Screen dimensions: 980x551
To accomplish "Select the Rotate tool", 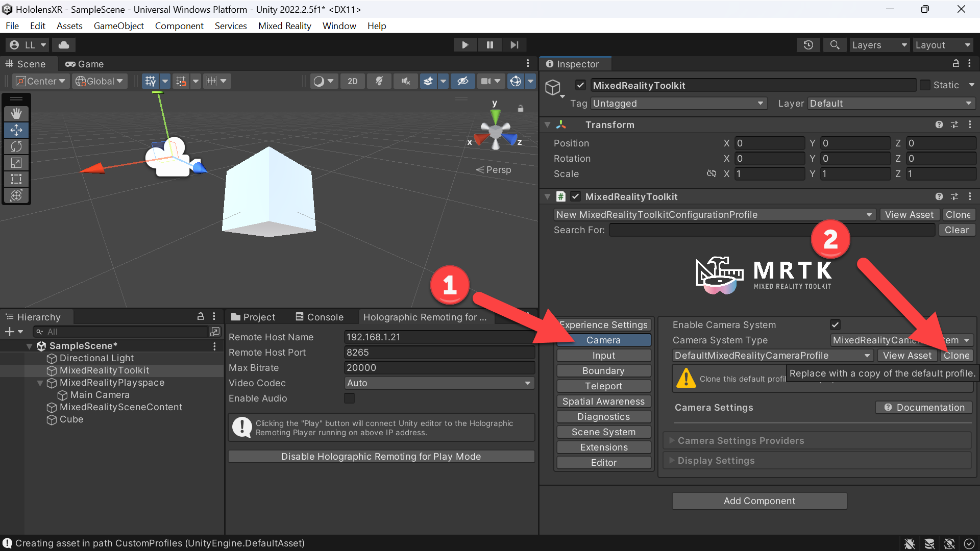I will [16, 146].
